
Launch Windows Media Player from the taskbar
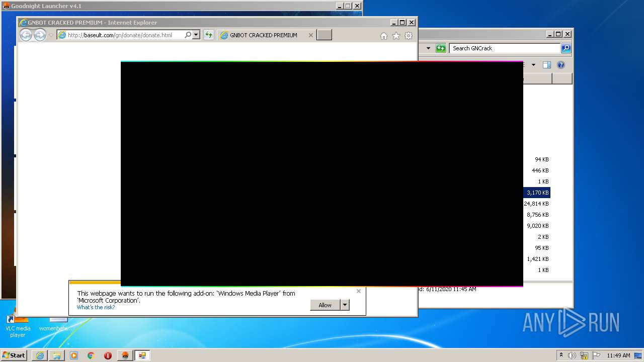coord(74,355)
